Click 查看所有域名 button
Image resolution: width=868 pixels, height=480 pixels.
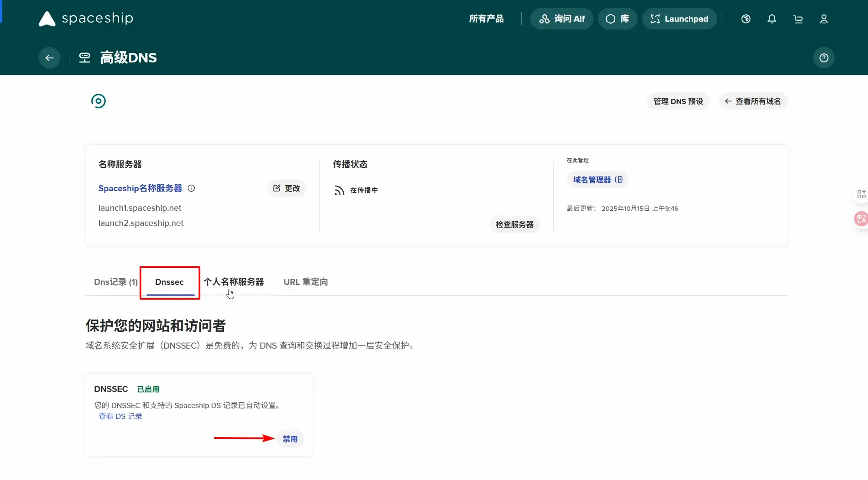pos(753,101)
